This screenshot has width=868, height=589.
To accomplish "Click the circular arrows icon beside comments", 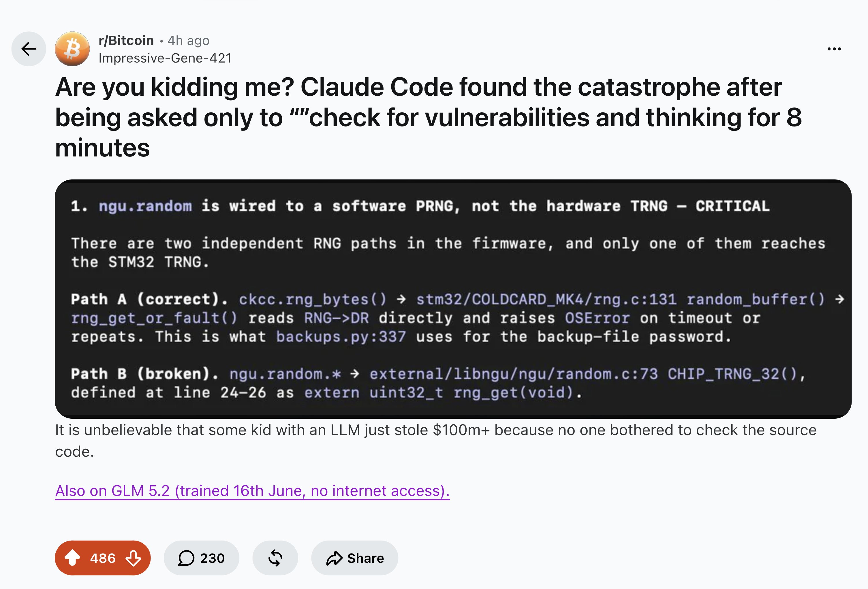I will pyautogui.click(x=275, y=558).
